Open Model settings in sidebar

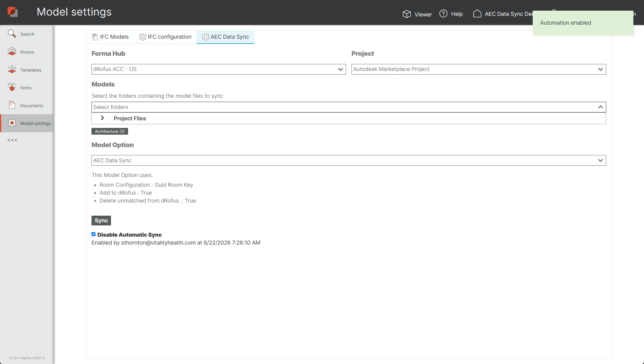tap(27, 123)
